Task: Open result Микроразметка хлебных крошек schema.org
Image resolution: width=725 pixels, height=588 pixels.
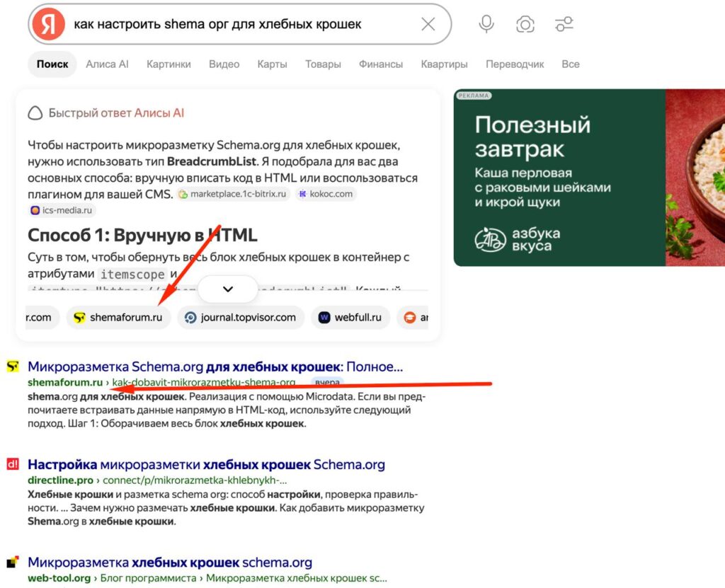Action: pyautogui.click(x=170, y=563)
